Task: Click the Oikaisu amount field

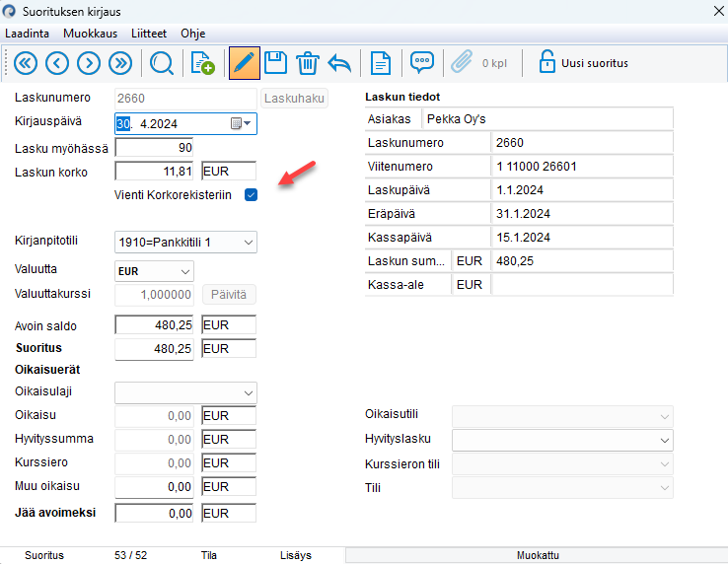Action: (x=154, y=415)
